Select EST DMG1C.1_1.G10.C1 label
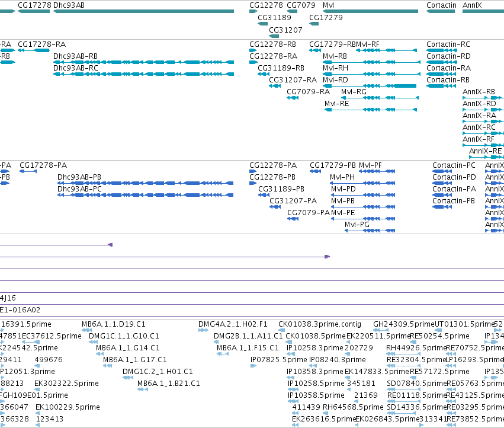This screenshot has width=504, height=428. 124,336
